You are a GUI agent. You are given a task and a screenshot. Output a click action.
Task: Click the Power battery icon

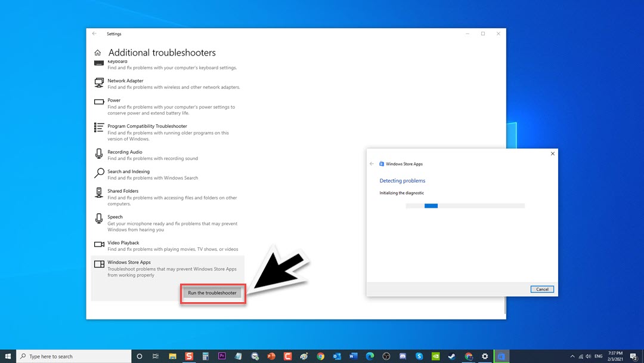[99, 101]
